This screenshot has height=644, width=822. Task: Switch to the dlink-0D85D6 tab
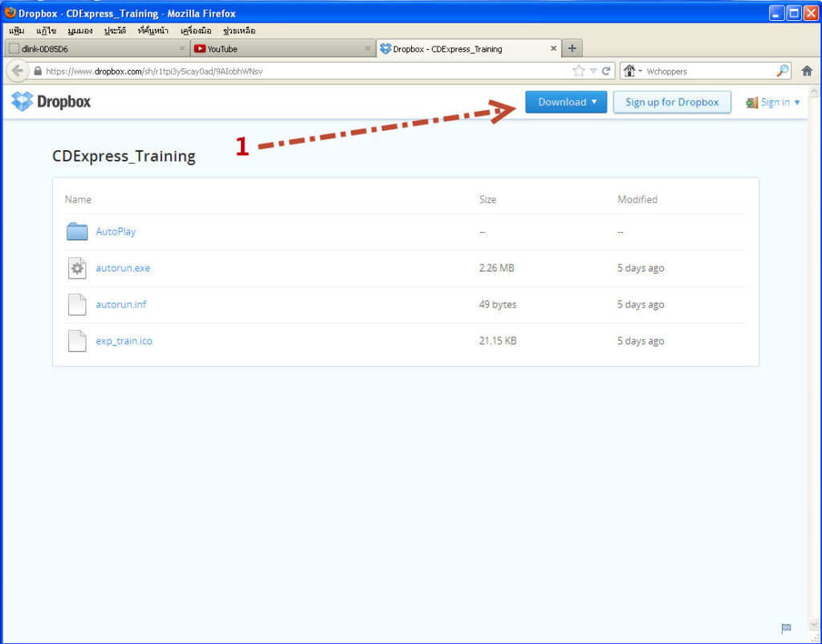96,49
